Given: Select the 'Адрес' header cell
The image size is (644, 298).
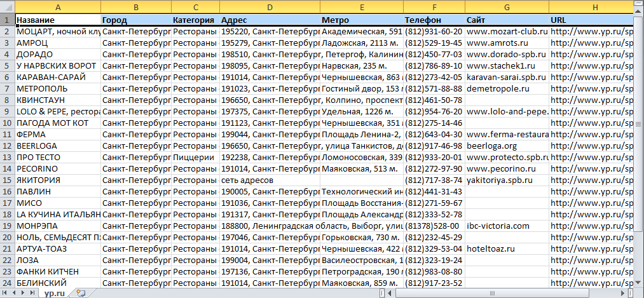Looking at the screenshot, I should click(x=270, y=20).
